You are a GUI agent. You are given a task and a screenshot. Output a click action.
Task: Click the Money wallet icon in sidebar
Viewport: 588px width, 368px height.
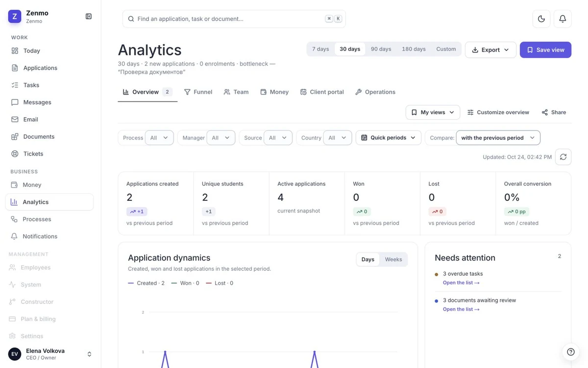[14, 184]
